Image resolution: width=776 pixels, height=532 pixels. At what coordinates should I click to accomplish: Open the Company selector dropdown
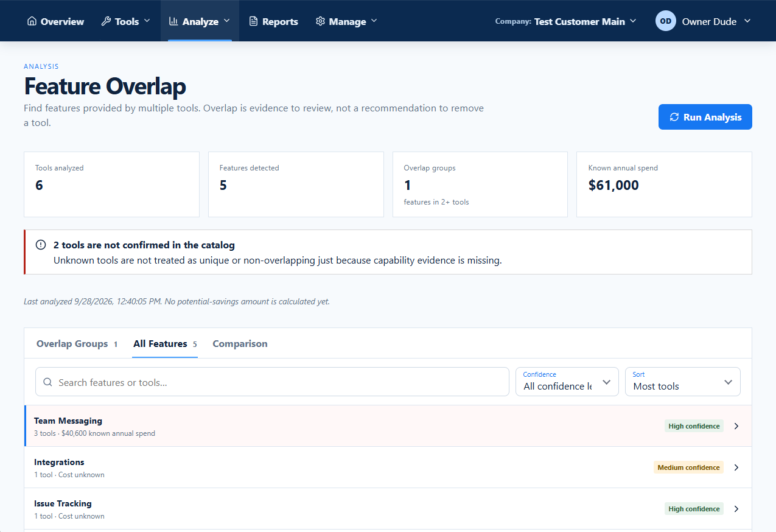point(565,21)
